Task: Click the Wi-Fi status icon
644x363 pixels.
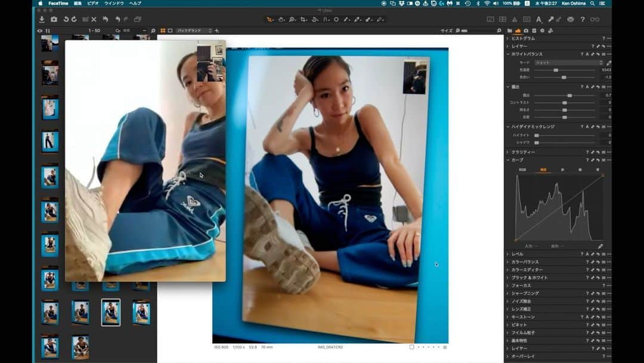Action: coord(487,4)
